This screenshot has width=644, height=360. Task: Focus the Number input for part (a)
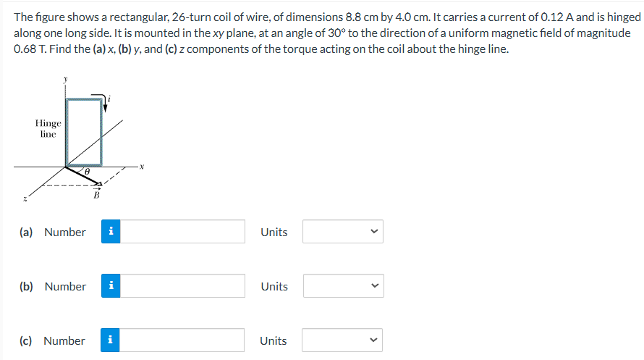pyautogui.click(x=183, y=231)
